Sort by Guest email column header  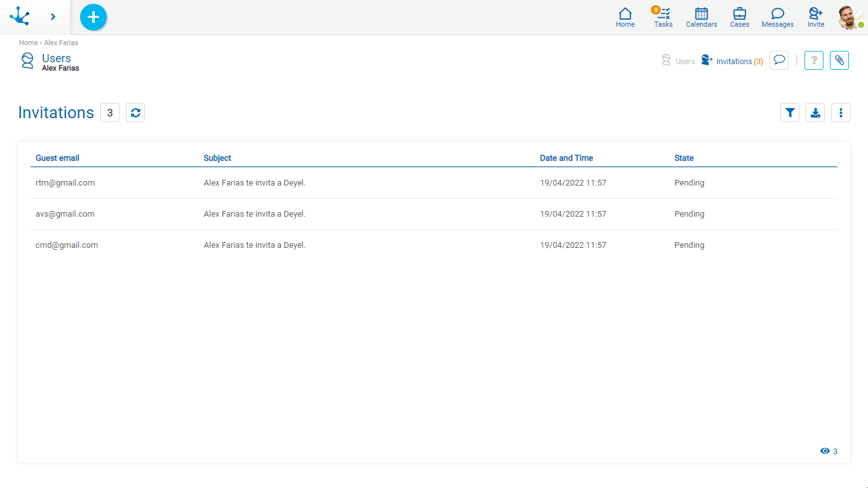(x=57, y=158)
